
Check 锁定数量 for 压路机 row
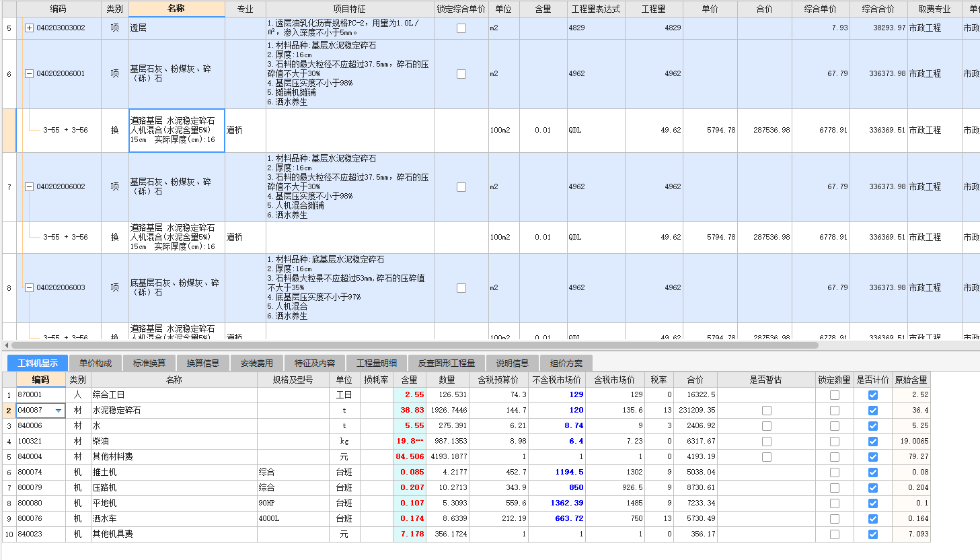point(835,488)
